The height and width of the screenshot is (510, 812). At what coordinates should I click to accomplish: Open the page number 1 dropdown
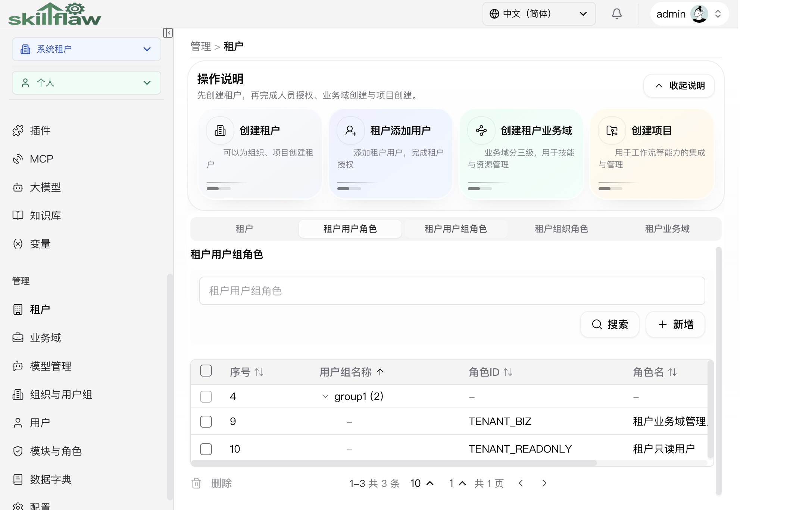[457, 483]
